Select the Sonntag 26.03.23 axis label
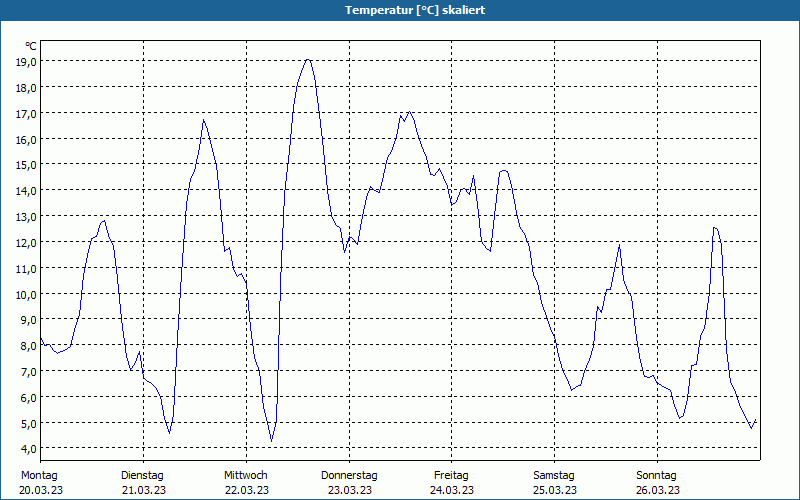 coord(657,483)
